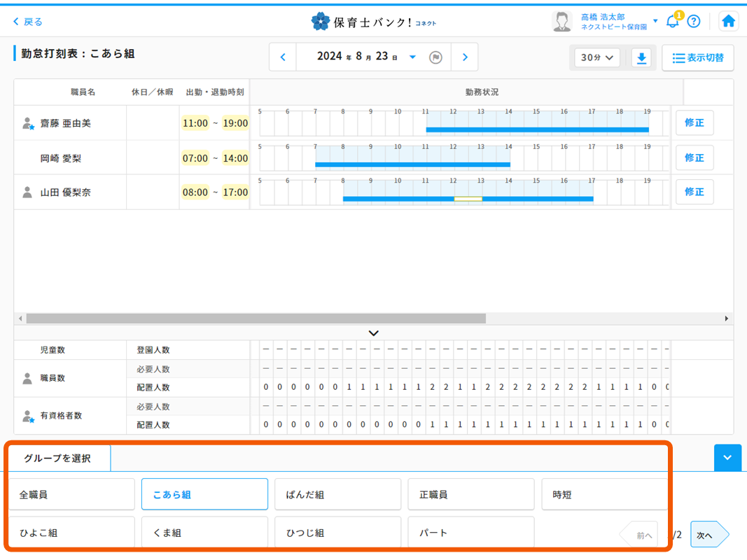This screenshot has height=560, width=747.
Task: Go to home with the house icon
Action: pos(728,21)
